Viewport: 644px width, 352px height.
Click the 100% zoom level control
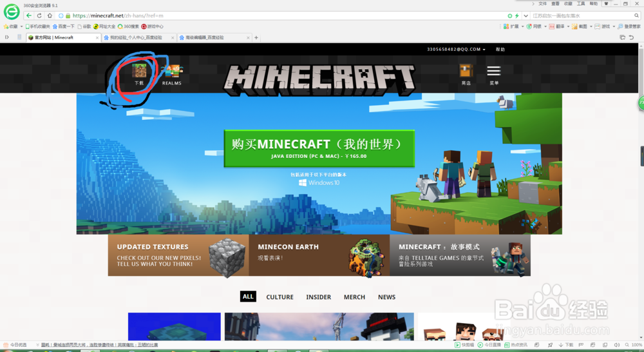coord(633,345)
